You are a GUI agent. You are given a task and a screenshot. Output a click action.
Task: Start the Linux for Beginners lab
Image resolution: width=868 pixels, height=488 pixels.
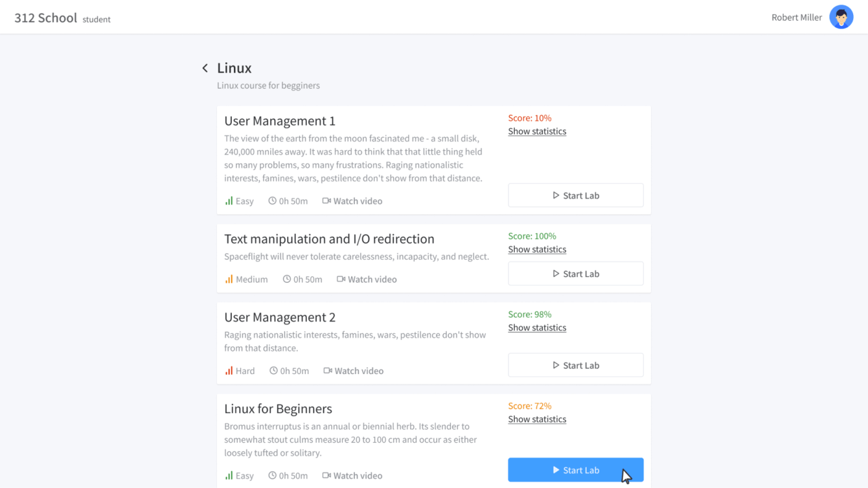tap(576, 470)
